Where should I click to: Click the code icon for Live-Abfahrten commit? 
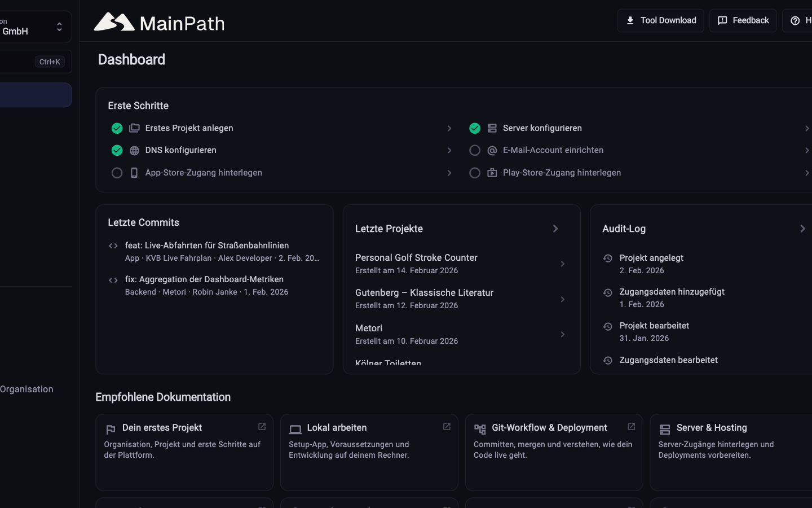coord(113,246)
